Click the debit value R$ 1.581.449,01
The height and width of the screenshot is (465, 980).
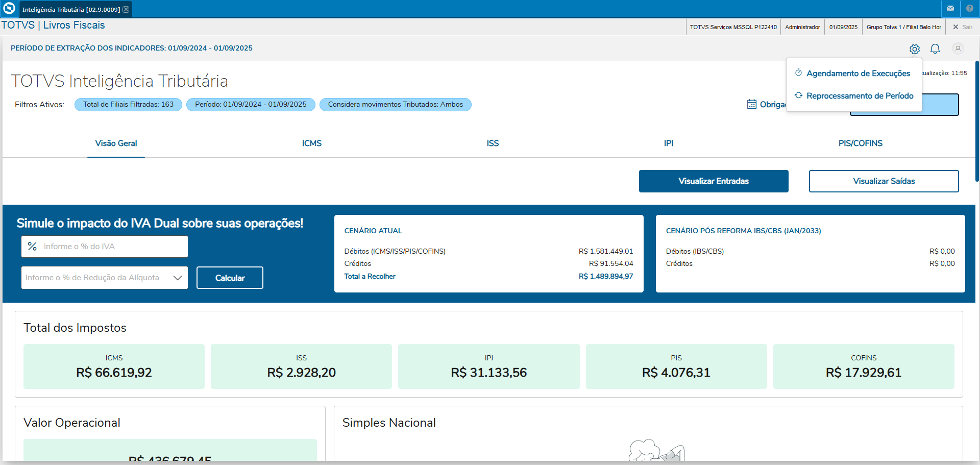click(606, 251)
